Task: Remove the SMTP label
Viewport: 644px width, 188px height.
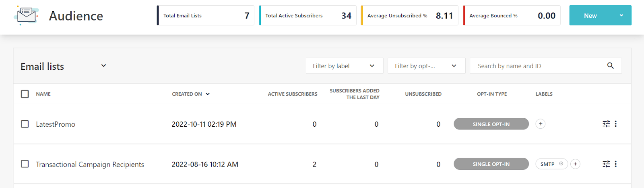Action: coord(561,164)
